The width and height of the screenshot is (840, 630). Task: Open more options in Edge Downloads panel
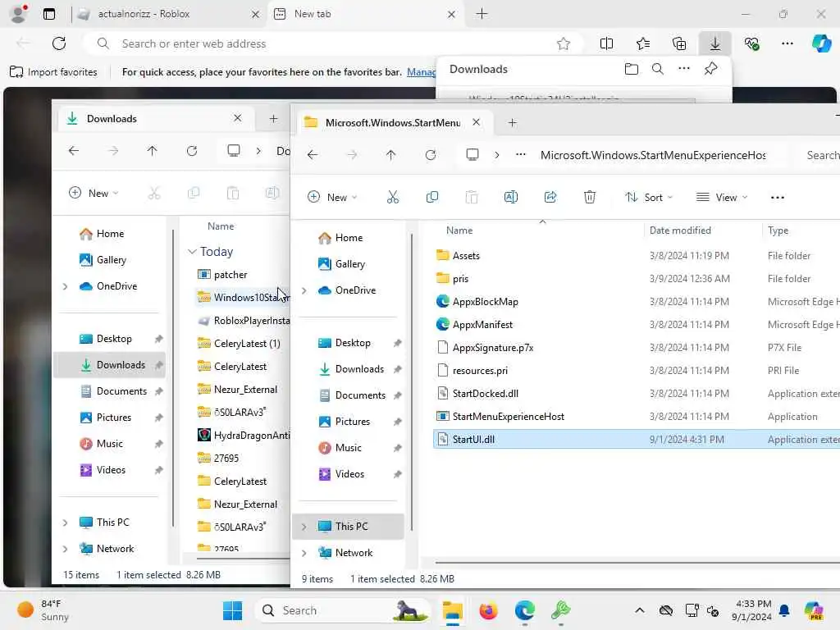tap(683, 69)
